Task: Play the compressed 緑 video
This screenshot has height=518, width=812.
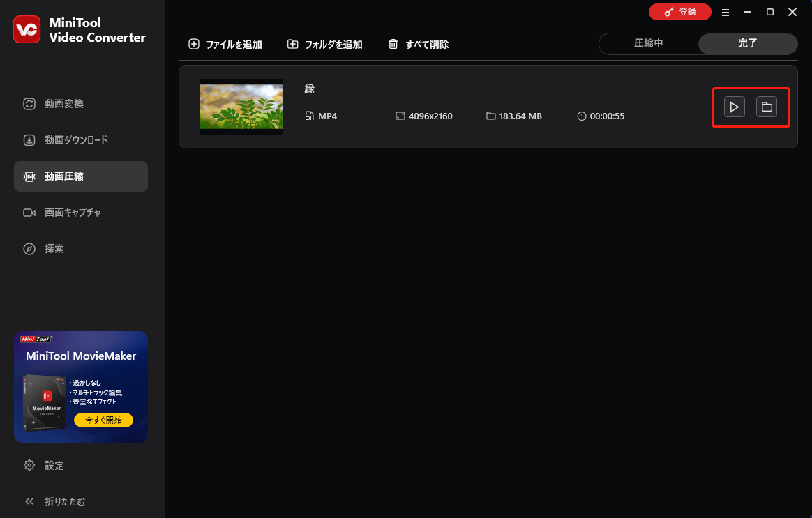Action: point(735,107)
